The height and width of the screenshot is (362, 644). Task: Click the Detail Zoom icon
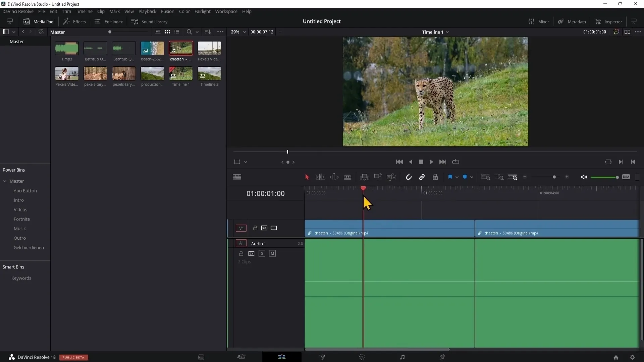[499, 177]
